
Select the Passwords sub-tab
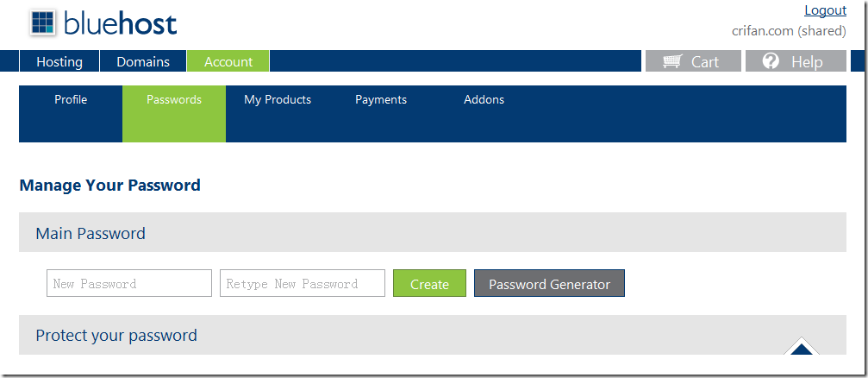174,100
